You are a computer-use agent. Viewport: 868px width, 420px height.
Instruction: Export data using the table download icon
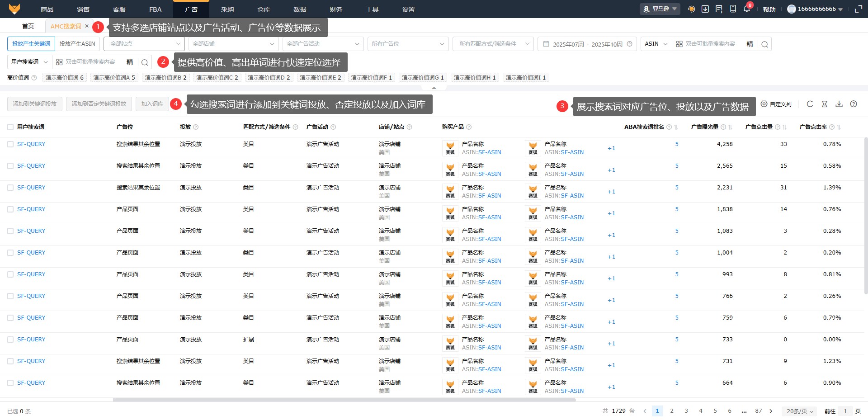pos(839,104)
